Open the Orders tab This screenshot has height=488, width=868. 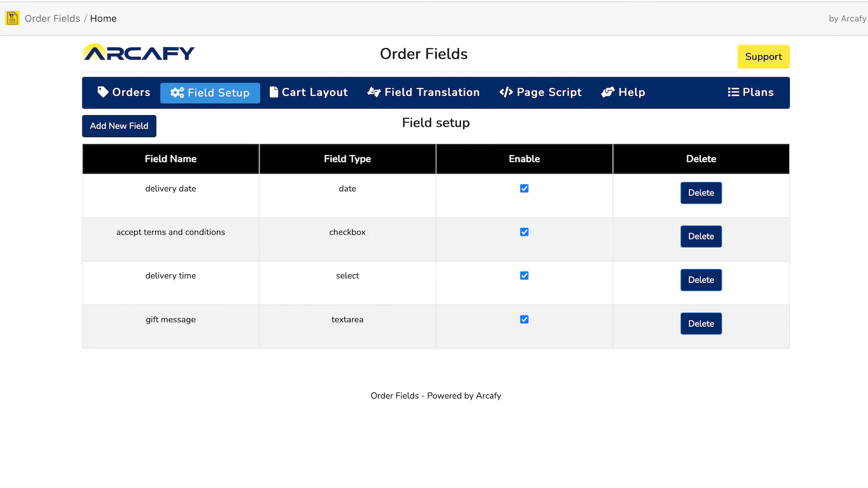pos(124,92)
